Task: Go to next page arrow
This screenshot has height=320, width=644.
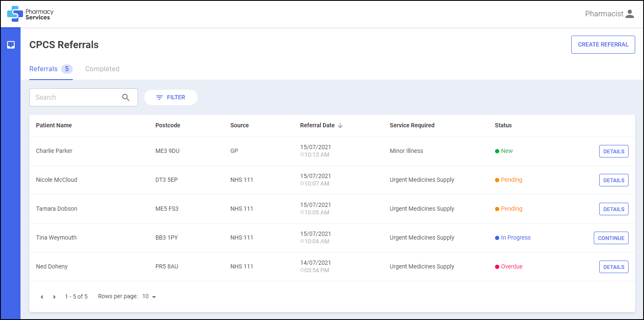Action: [x=54, y=297]
